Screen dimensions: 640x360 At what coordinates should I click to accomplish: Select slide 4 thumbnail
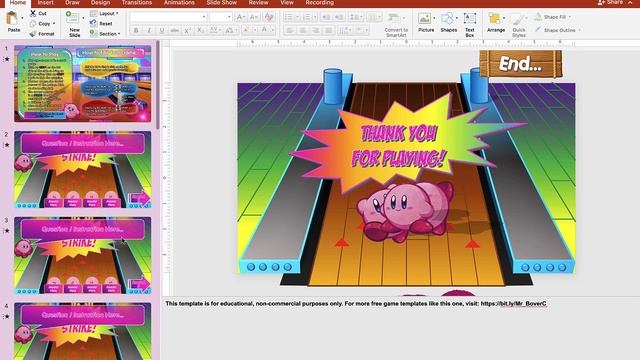coord(82,331)
